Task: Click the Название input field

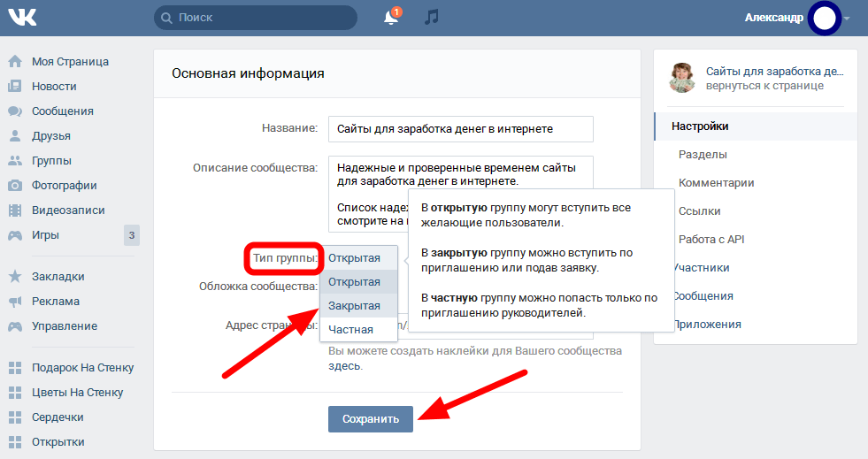Action: (x=461, y=129)
